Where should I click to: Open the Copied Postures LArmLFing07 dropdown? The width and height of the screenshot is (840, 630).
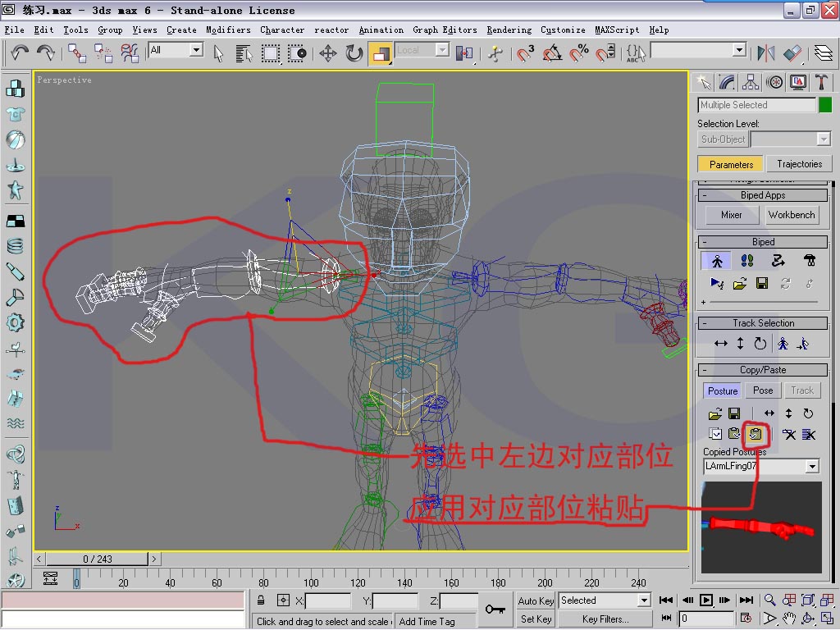tap(813, 467)
